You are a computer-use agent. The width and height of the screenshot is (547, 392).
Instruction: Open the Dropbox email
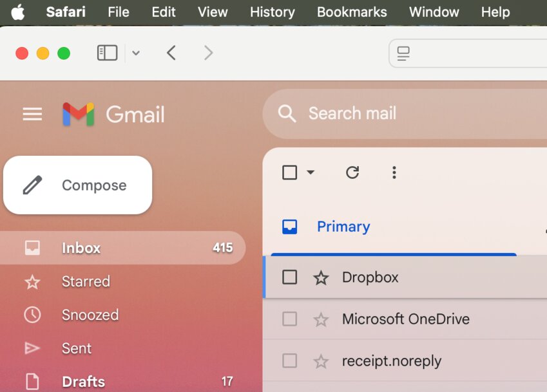tap(406, 277)
